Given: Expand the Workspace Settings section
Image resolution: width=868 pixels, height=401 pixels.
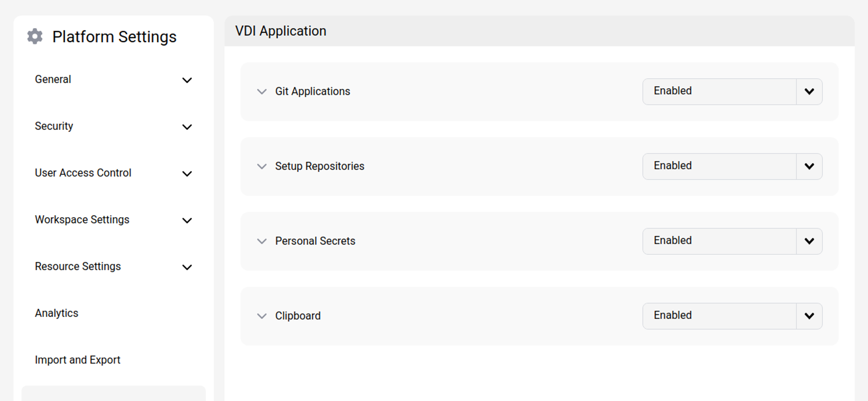Looking at the screenshot, I should 188,220.
